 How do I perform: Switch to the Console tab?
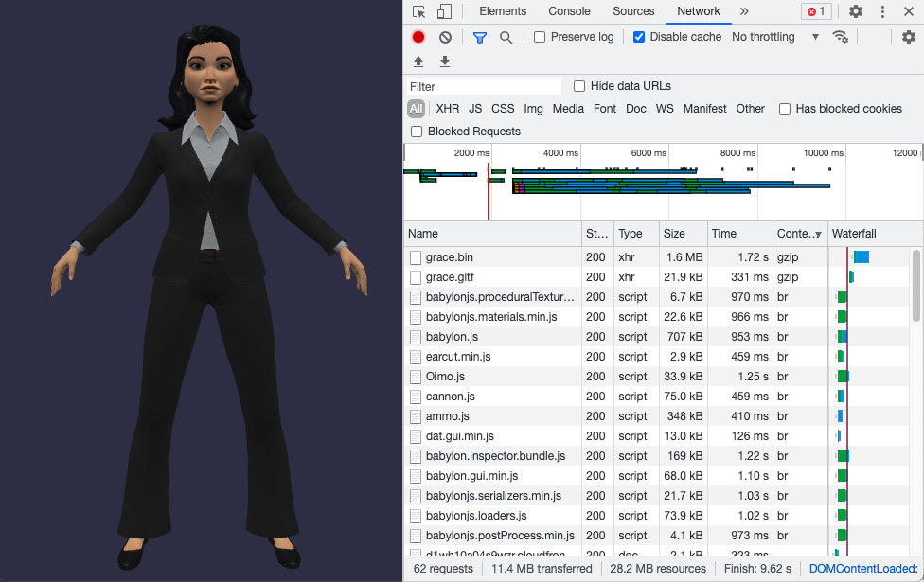tap(569, 11)
